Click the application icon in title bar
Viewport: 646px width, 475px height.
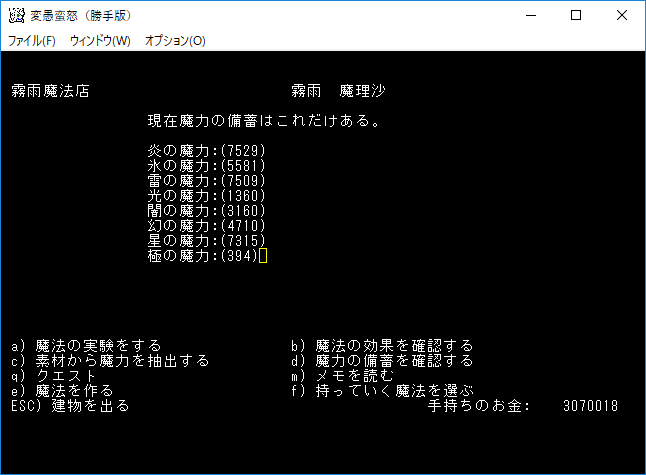coord(16,16)
